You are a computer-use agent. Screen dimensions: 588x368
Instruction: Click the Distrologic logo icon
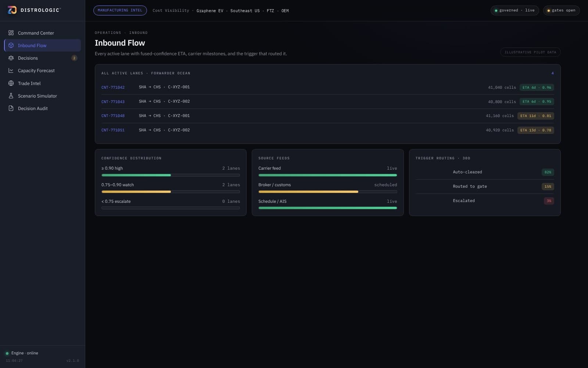[x=12, y=10]
